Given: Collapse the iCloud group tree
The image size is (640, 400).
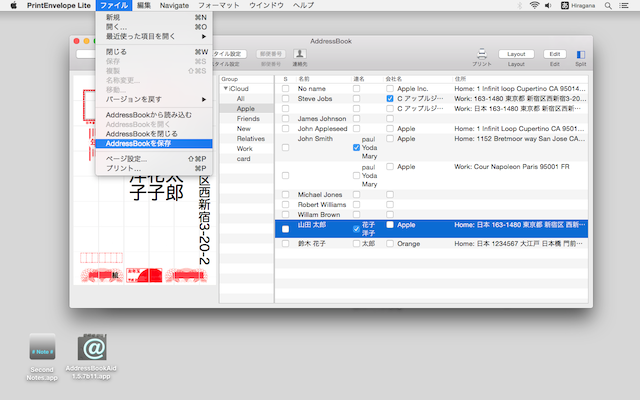Looking at the screenshot, I should point(225,88).
